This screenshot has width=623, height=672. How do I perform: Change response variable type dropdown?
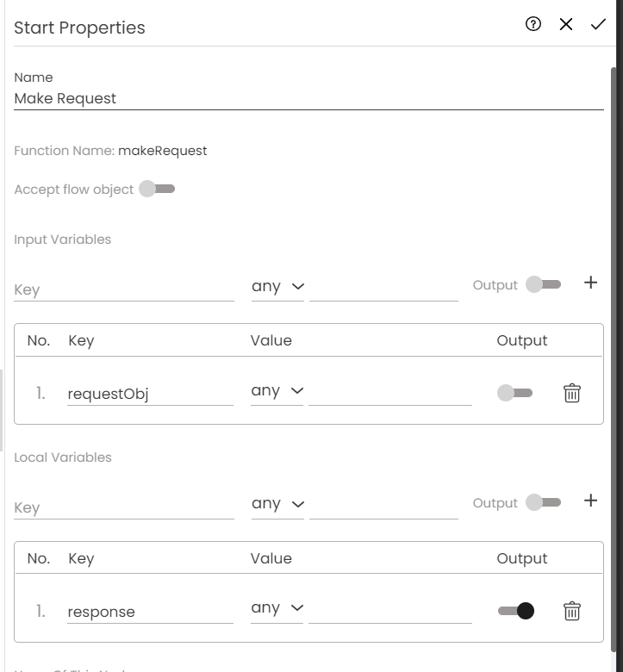click(277, 608)
